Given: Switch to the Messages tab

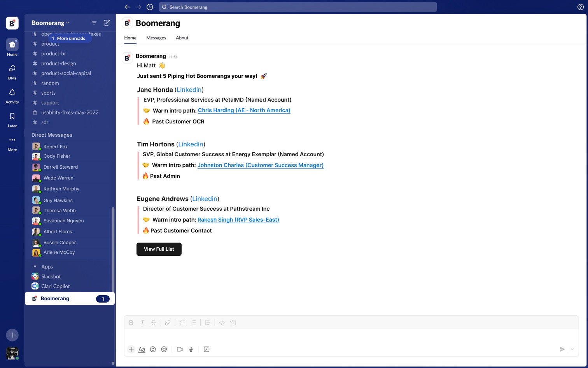Looking at the screenshot, I should (156, 38).
